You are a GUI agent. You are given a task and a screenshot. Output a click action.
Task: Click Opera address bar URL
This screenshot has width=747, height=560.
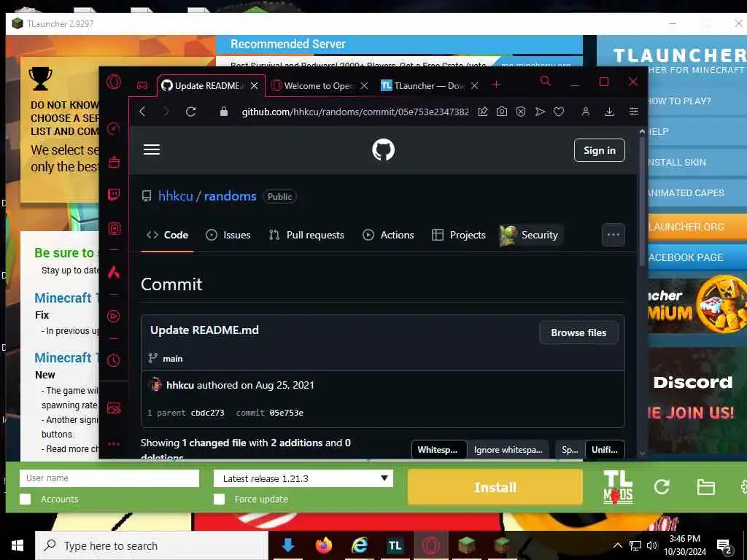tap(355, 112)
